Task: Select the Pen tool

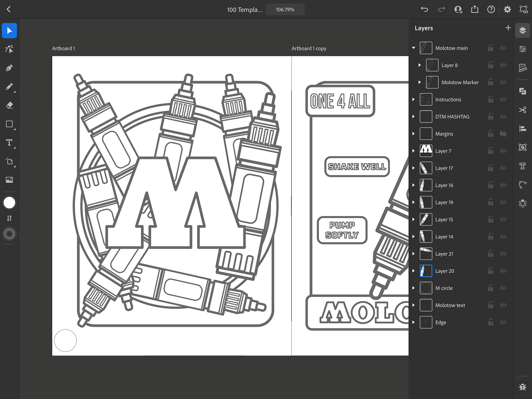Action: (x=9, y=68)
